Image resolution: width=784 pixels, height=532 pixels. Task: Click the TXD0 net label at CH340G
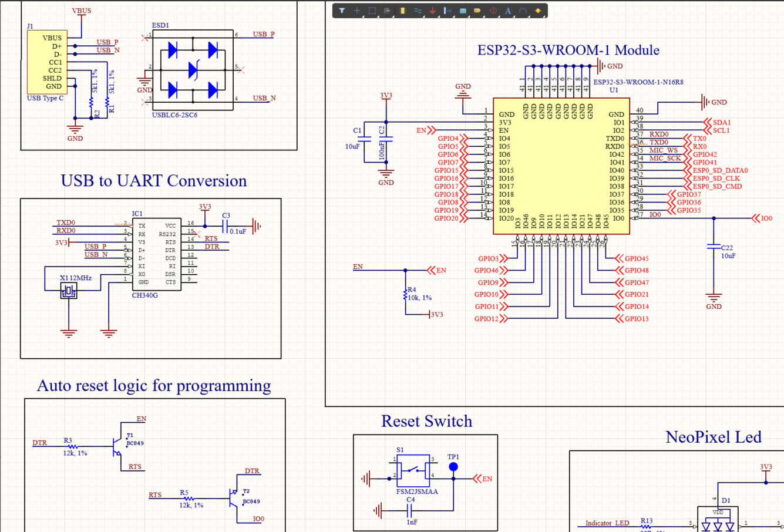click(66, 223)
